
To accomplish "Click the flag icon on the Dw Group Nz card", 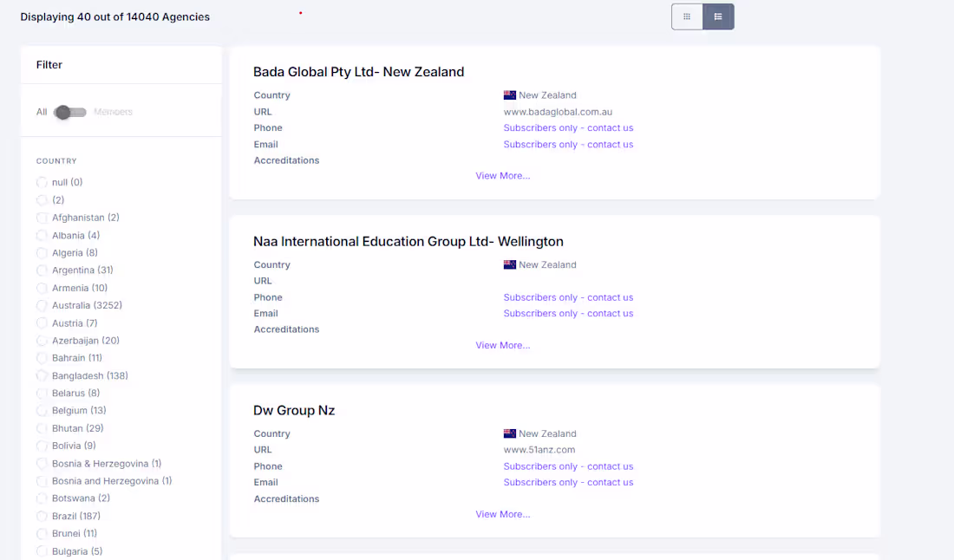I will coord(509,433).
